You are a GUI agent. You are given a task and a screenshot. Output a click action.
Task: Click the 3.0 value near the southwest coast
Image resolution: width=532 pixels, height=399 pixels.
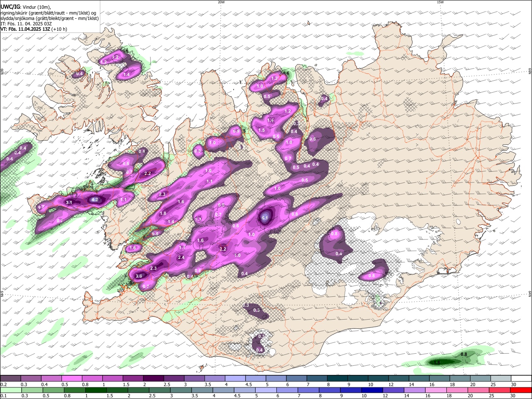(139, 276)
